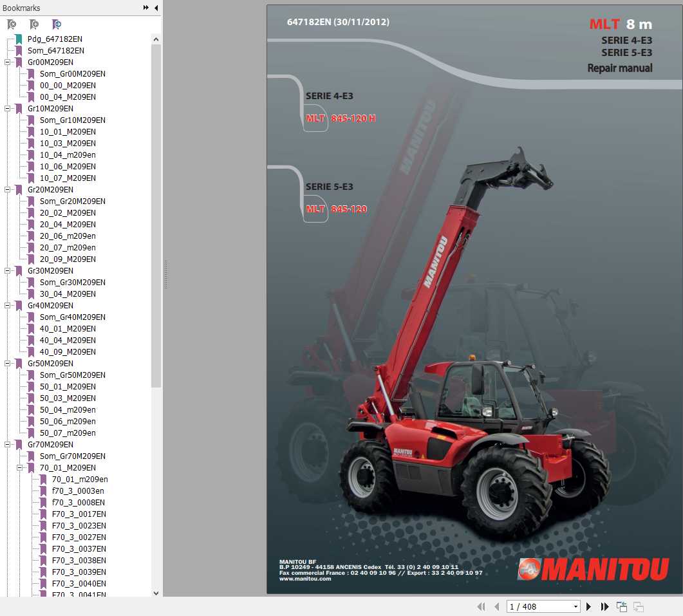683x616 pixels.
Task: Open bookmark f70_3_0008EN
Action: point(79,502)
